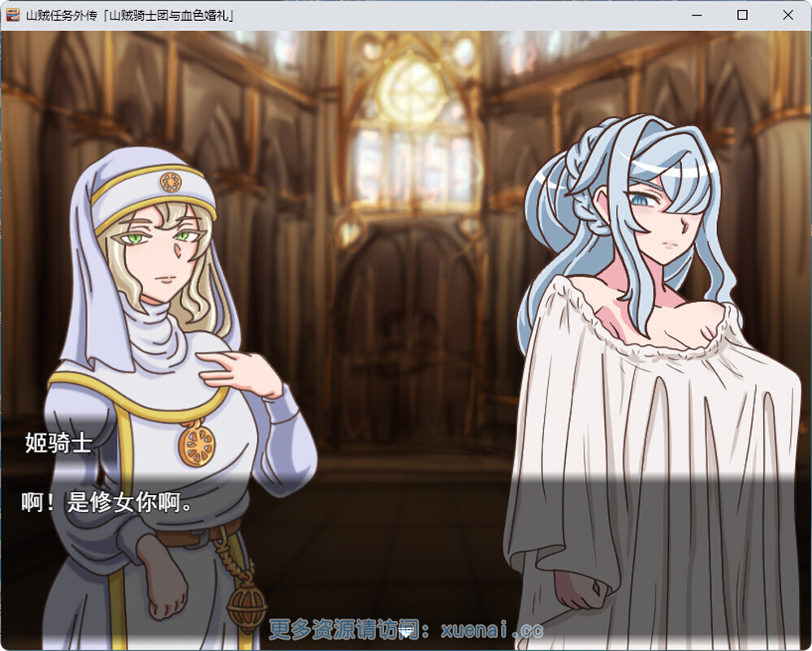Screen dimensions: 812x651
Task: Click the game app icon in title bar
Action: click(x=12, y=15)
